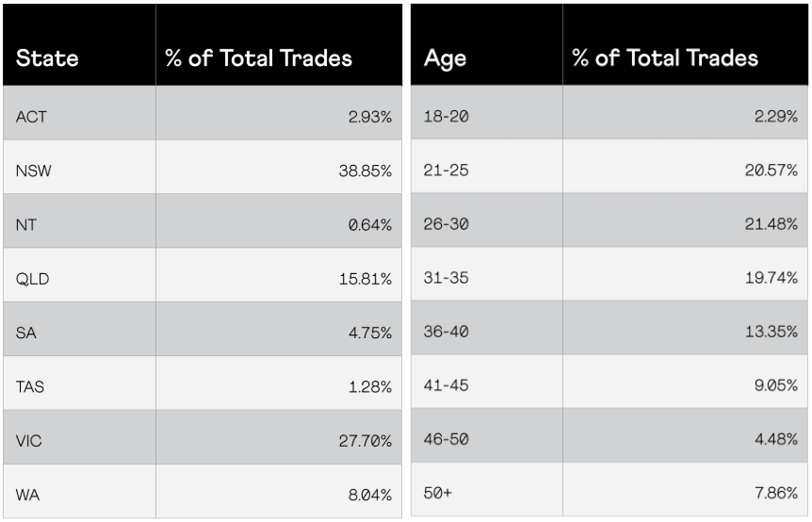Click the QLD row label
The image size is (812, 522).
click(x=32, y=278)
